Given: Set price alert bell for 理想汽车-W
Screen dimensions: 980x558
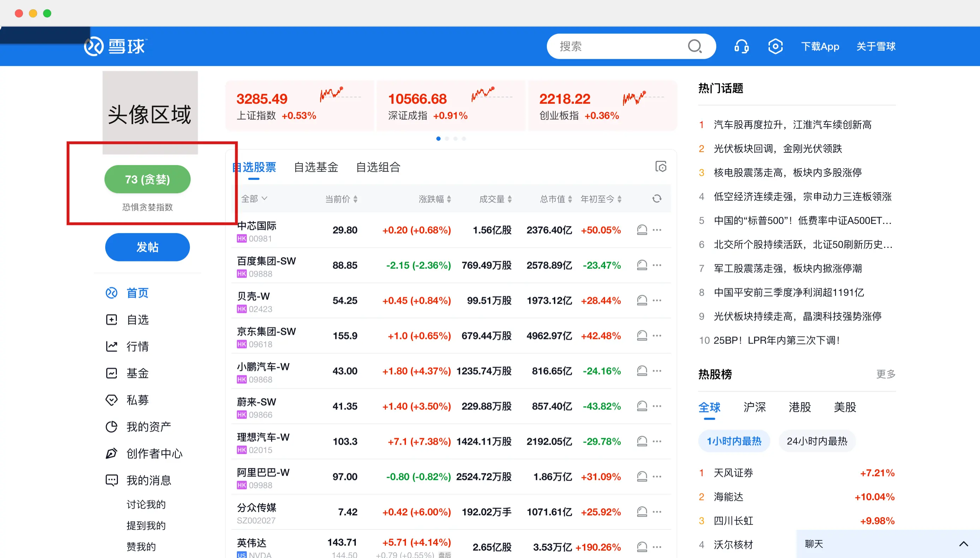Looking at the screenshot, I should pos(642,442).
